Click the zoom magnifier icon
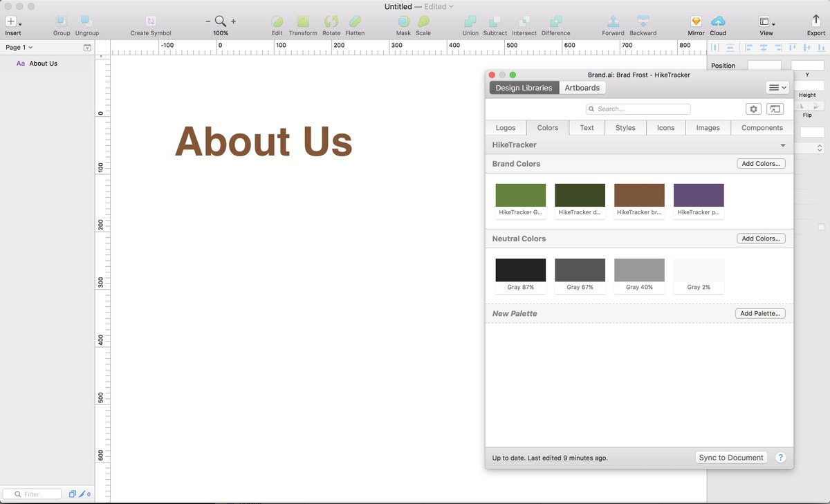The width and height of the screenshot is (830, 504). [221, 21]
